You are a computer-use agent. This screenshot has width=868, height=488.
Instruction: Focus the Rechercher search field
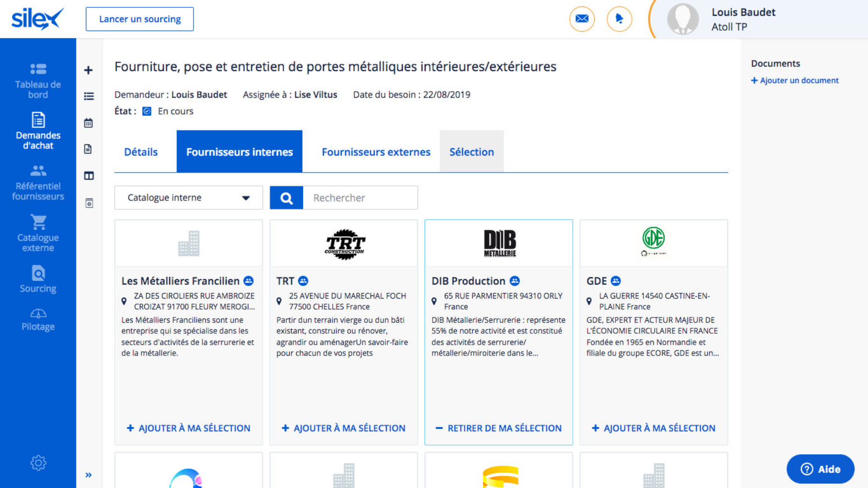point(361,198)
